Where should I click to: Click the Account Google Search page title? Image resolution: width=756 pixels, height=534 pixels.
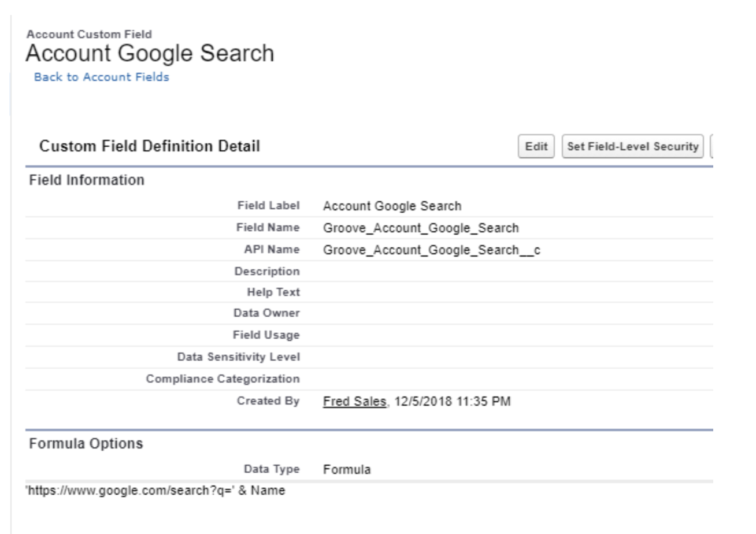coord(150,54)
